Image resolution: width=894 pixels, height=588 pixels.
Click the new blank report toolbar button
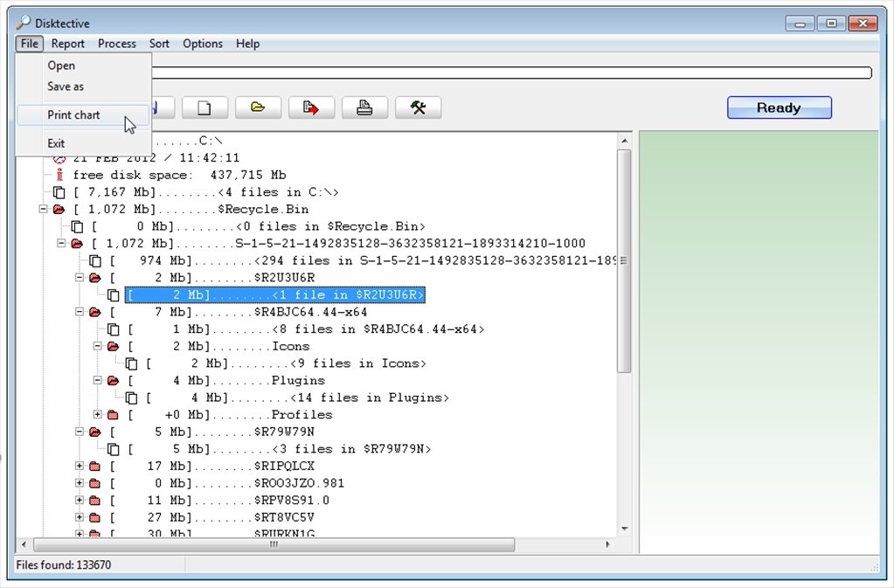(204, 107)
